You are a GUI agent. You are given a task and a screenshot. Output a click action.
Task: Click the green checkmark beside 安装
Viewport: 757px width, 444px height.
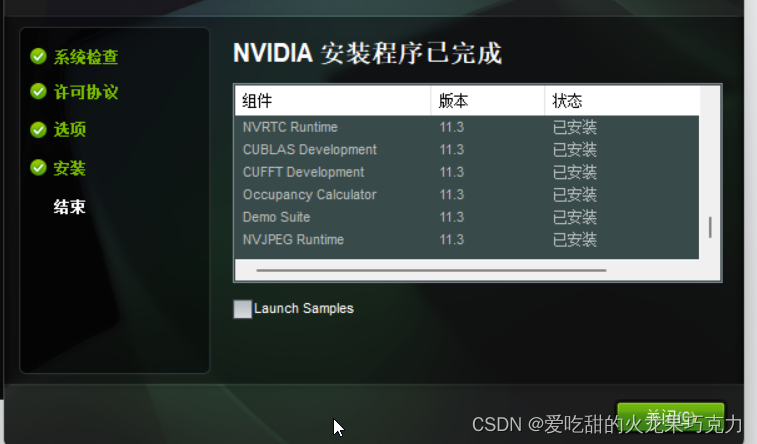[38, 168]
